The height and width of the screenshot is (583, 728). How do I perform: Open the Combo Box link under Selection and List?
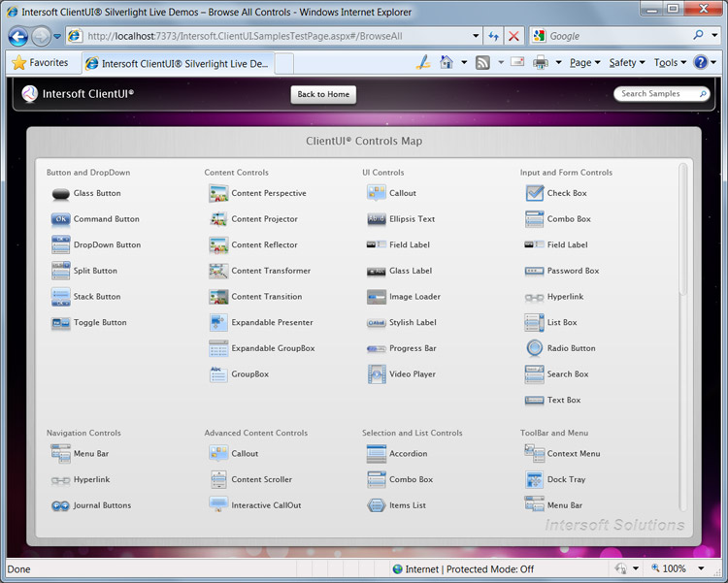[411, 479]
